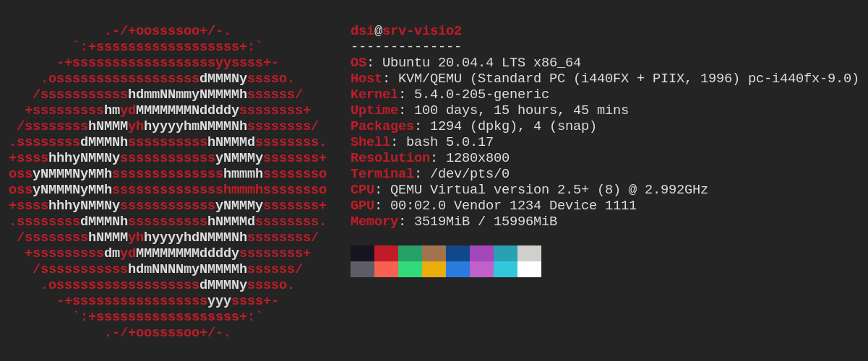Click the light gray swatch in the top row

529,253
